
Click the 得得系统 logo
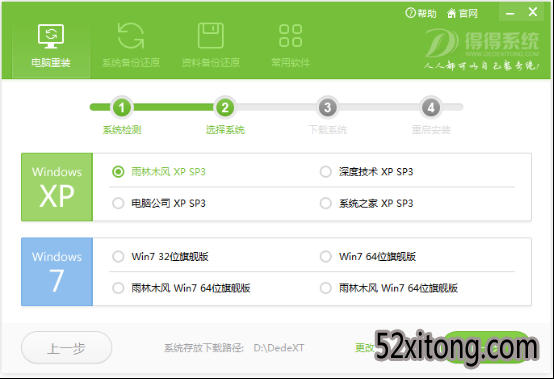coord(482,48)
